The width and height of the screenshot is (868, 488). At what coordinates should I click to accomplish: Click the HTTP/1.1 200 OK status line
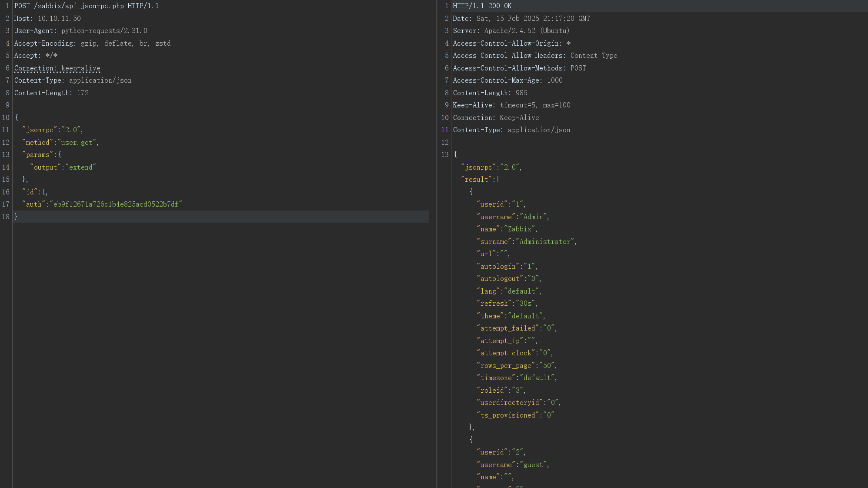[x=482, y=6]
